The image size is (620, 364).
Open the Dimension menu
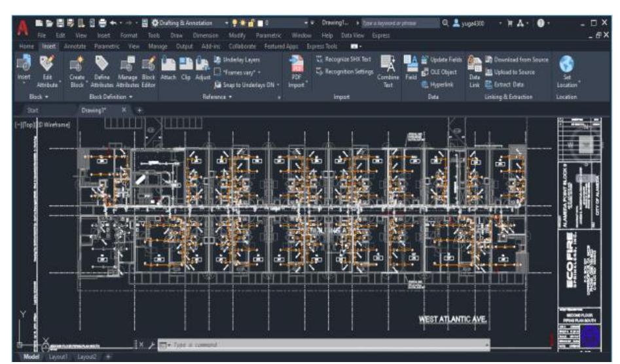tap(206, 35)
